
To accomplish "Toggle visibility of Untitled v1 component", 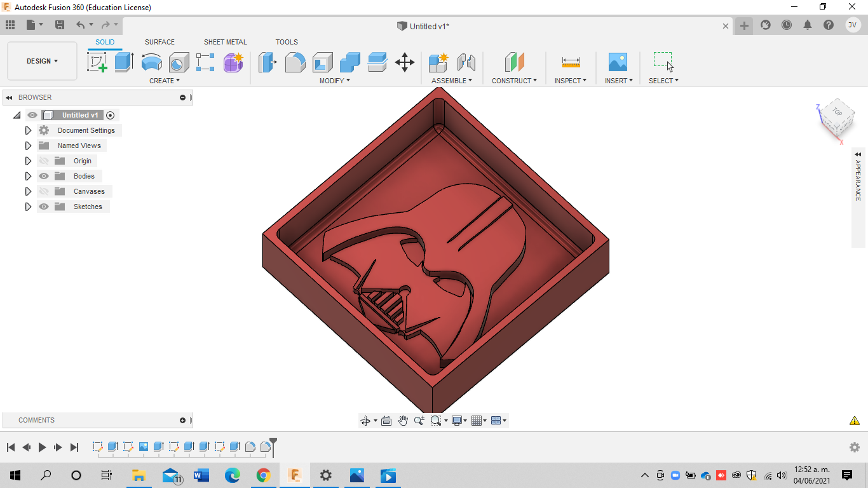I will coord(32,115).
